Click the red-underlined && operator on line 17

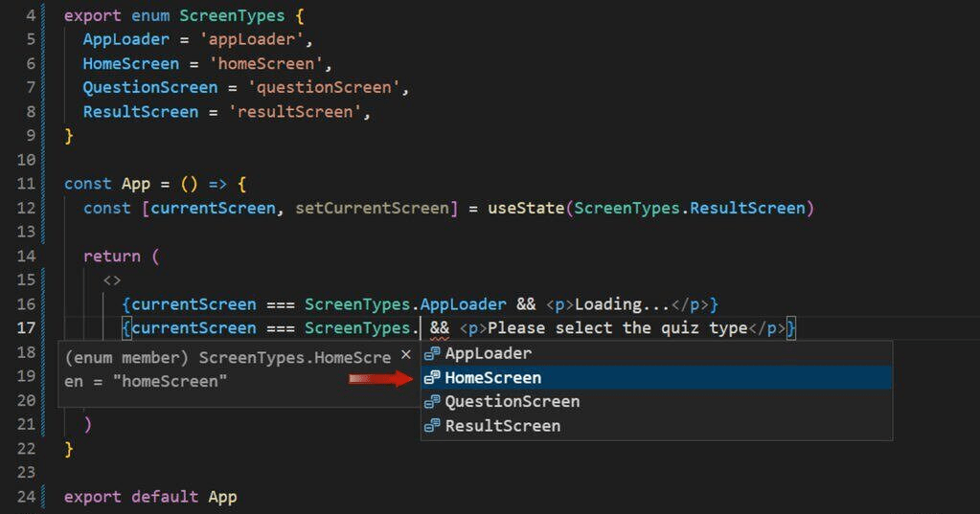click(440, 328)
